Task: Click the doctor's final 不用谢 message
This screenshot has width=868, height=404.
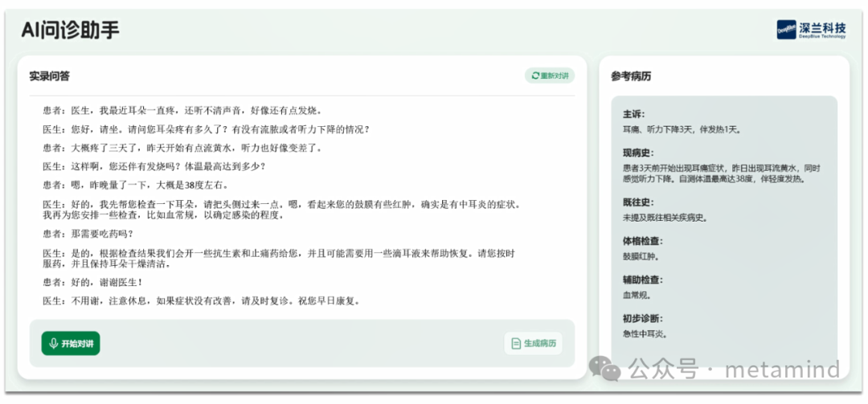Action: [x=201, y=301]
